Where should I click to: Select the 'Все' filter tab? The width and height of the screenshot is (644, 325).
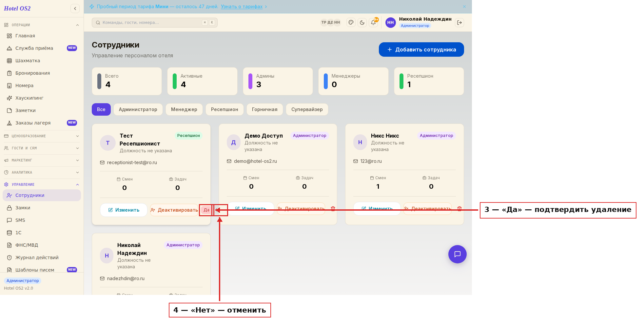[x=101, y=109]
